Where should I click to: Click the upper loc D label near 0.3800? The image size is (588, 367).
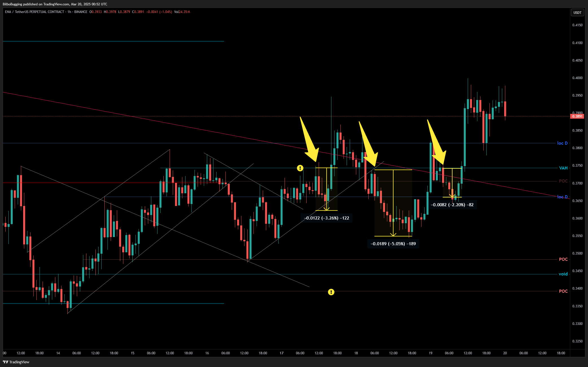pyautogui.click(x=562, y=143)
